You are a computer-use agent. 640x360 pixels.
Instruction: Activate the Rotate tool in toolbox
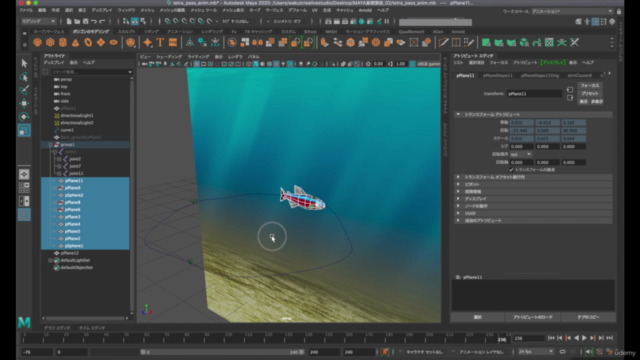point(24,117)
